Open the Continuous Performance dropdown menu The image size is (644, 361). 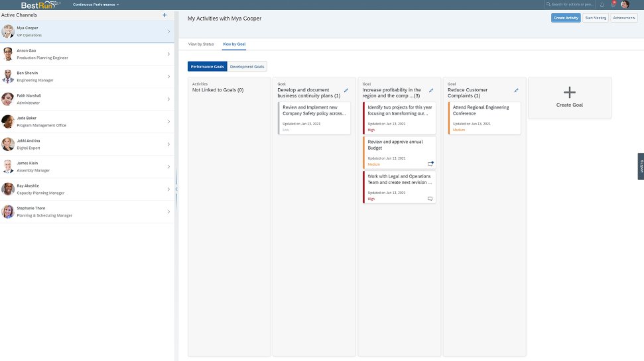coord(96,5)
